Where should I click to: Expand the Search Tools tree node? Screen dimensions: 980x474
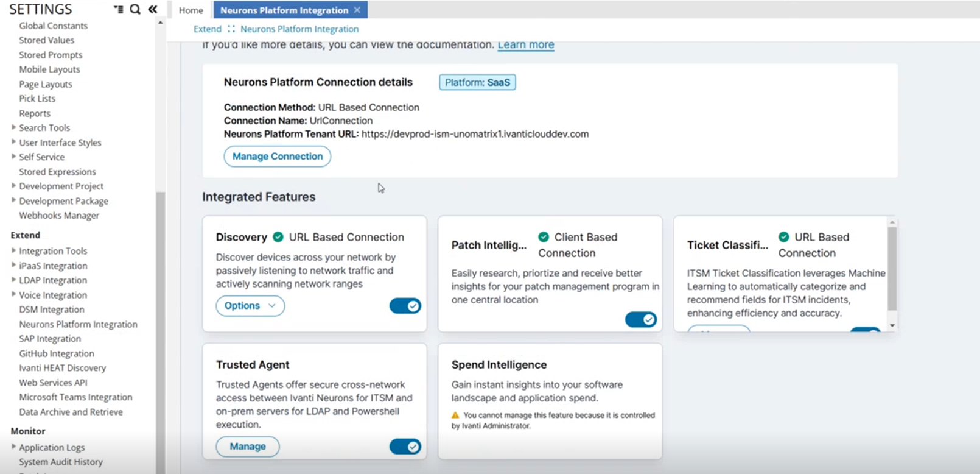coord(14,127)
